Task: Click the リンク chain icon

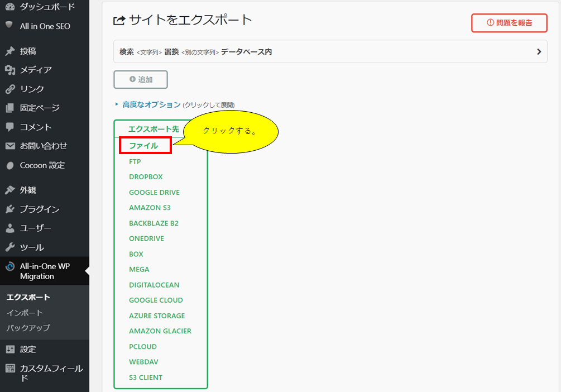Action: tap(10, 89)
